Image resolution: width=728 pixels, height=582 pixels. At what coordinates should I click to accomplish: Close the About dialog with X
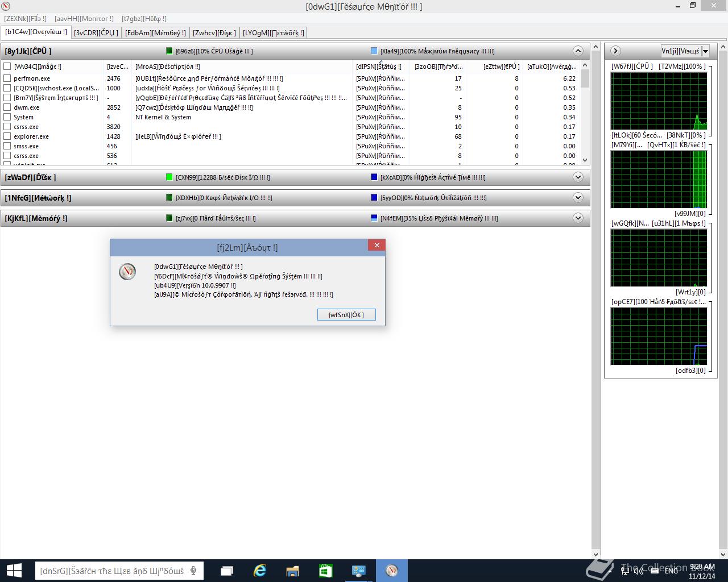click(376, 245)
